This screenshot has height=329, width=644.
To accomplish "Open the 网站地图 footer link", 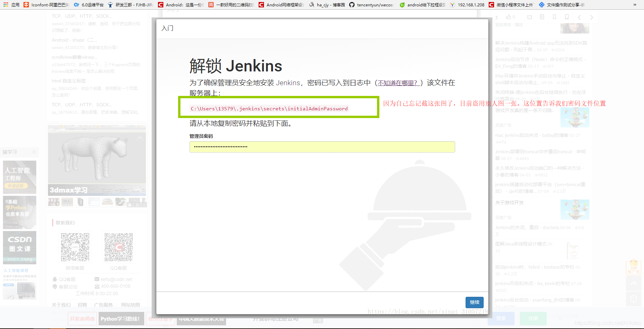I will pyautogui.click(x=130, y=305).
